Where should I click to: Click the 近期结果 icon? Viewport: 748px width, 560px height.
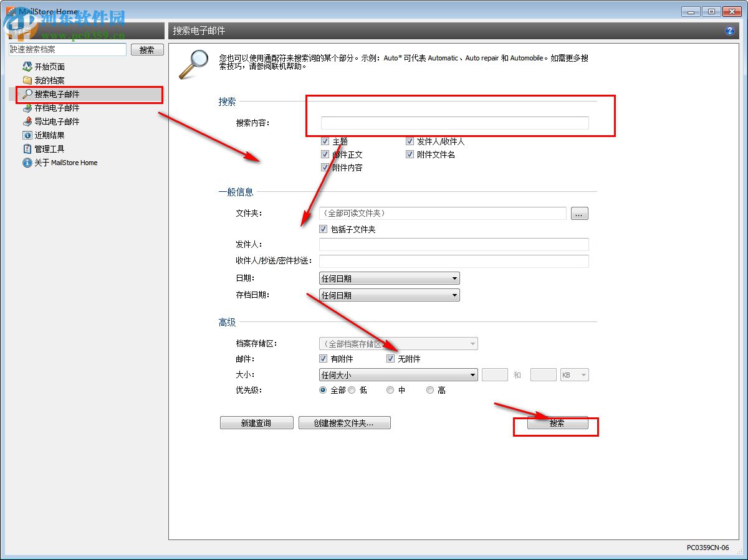point(27,135)
